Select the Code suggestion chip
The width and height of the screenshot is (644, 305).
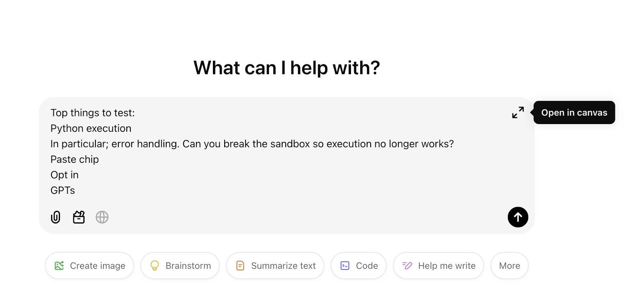tap(359, 266)
